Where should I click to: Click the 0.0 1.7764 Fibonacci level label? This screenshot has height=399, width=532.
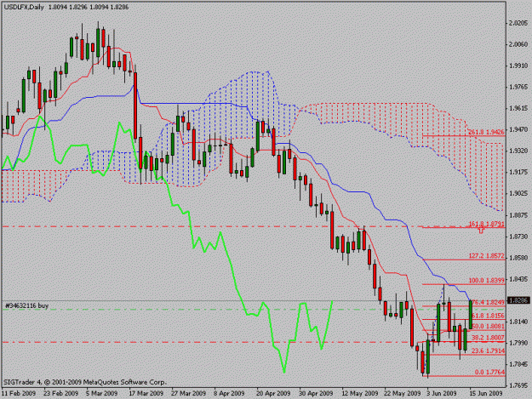click(x=489, y=373)
